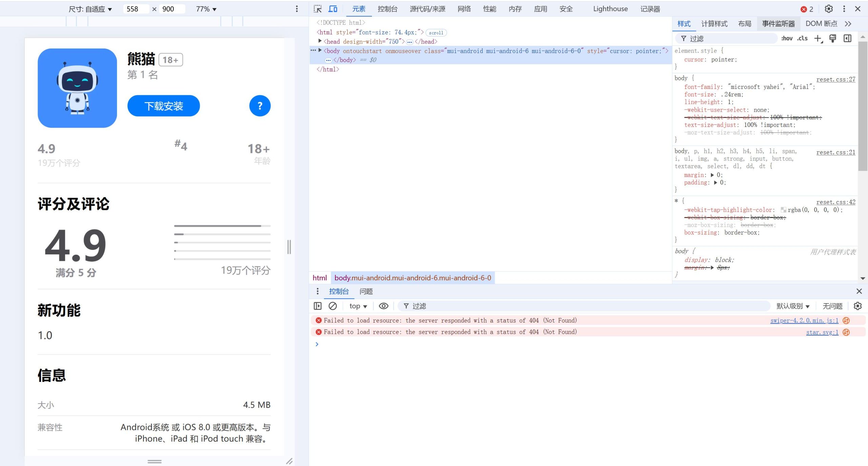Viewport: 868px width, 466px height.
Task: Open the 源代码/来源 Sources tab
Action: click(427, 9)
